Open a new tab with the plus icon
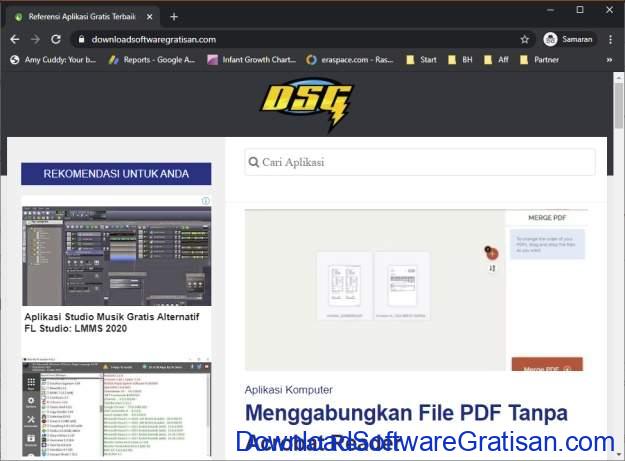The width and height of the screenshot is (625, 461). (x=174, y=16)
